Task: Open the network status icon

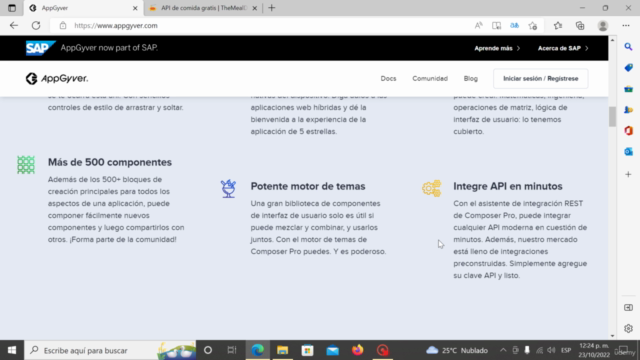Action: (540, 350)
